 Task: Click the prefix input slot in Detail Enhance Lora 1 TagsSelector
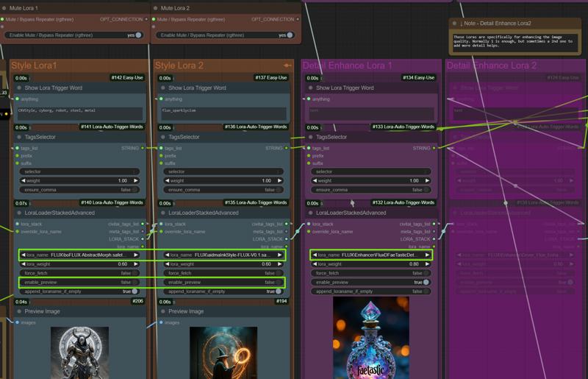click(x=309, y=156)
